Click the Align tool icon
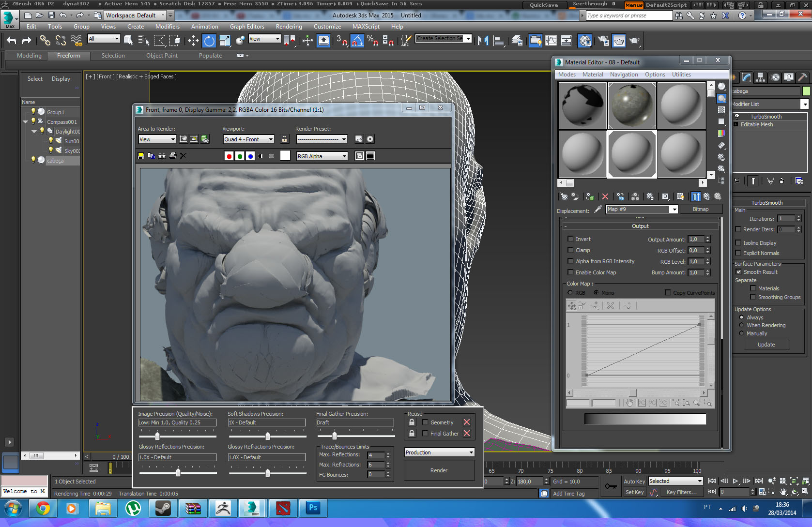The width and height of the screenshot is (812, 527). (499, 41)
